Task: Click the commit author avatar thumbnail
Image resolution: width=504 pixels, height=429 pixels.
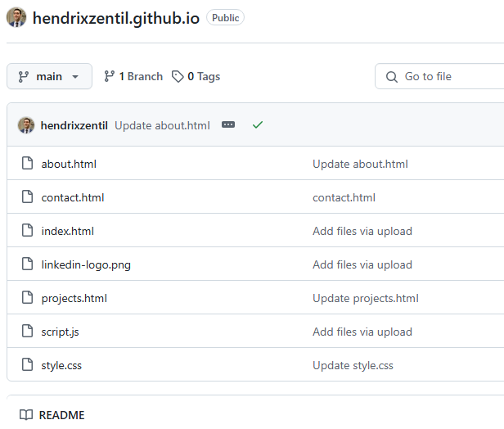Action: coord(26,125)
